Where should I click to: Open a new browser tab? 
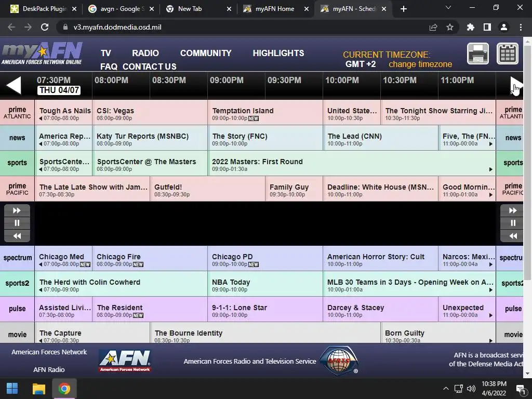[403, 9]
